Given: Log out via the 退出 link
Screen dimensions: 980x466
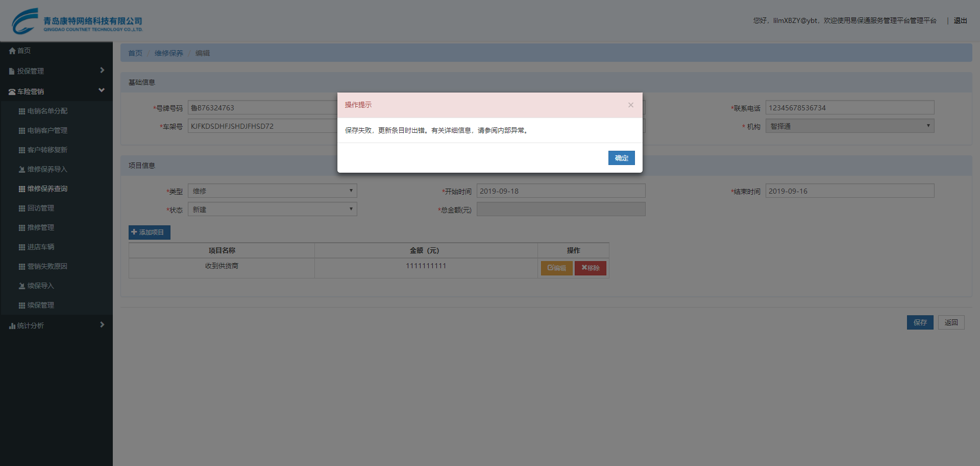Looking at the screenshot, I should (x=960, y=21).
